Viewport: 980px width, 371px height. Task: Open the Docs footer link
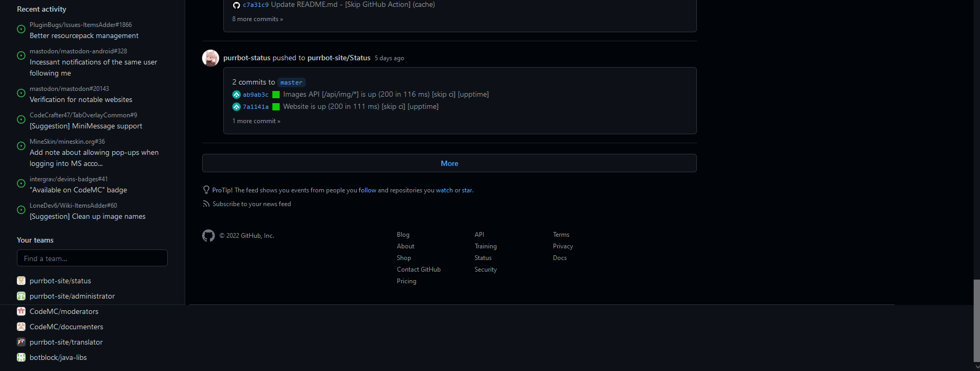560,258
